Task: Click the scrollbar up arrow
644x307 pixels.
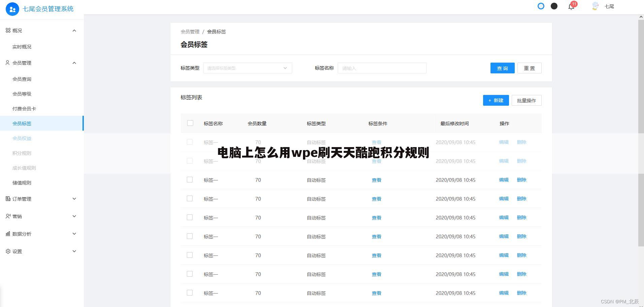Action: click(641, 17)
